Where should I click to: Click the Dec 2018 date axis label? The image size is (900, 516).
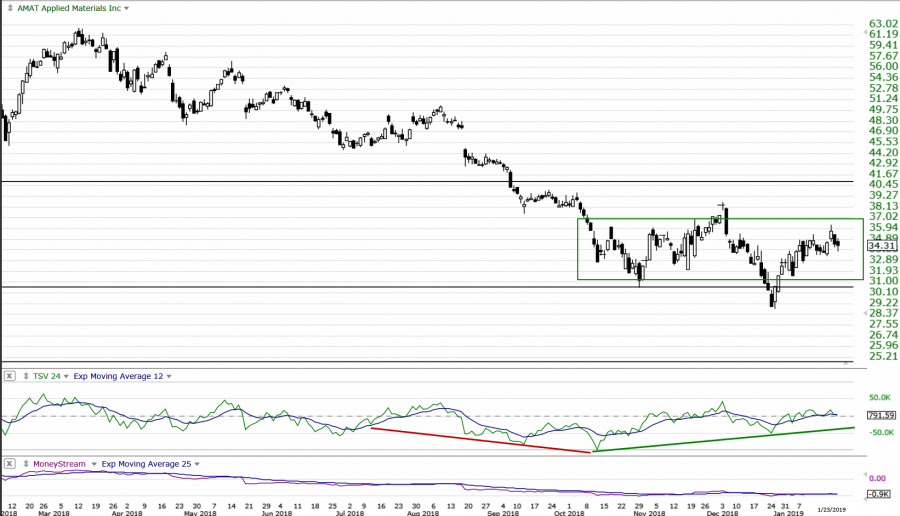coord(722,513)
